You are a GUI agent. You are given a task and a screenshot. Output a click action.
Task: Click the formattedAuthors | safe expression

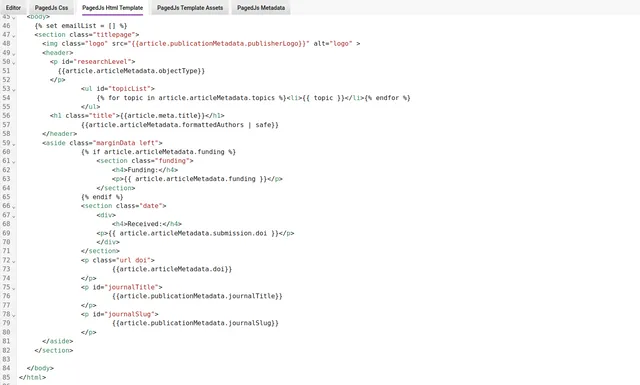pos(180,125)
